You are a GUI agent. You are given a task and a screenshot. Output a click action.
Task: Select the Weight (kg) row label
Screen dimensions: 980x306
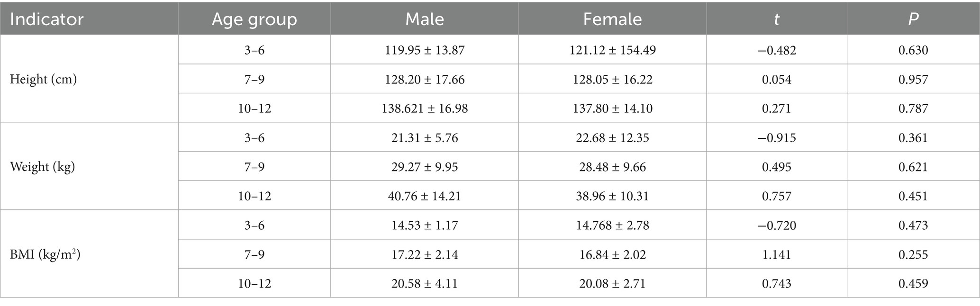(42, 167)
